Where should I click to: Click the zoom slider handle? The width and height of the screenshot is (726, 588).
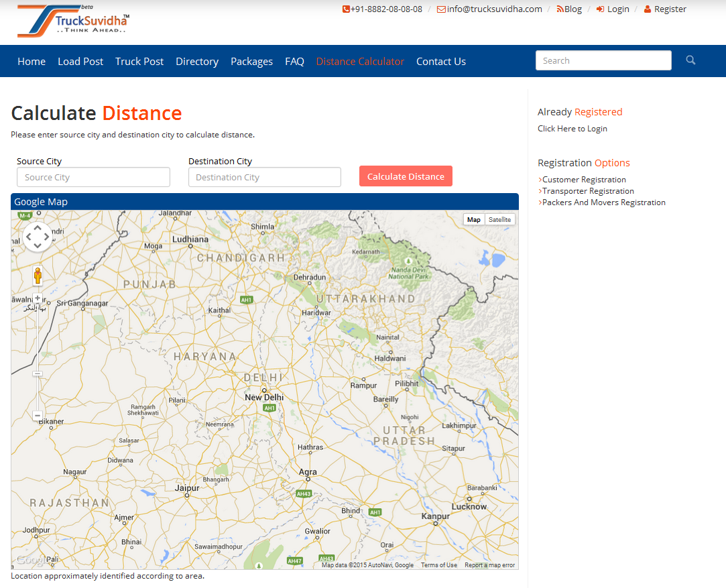point(38,373)
